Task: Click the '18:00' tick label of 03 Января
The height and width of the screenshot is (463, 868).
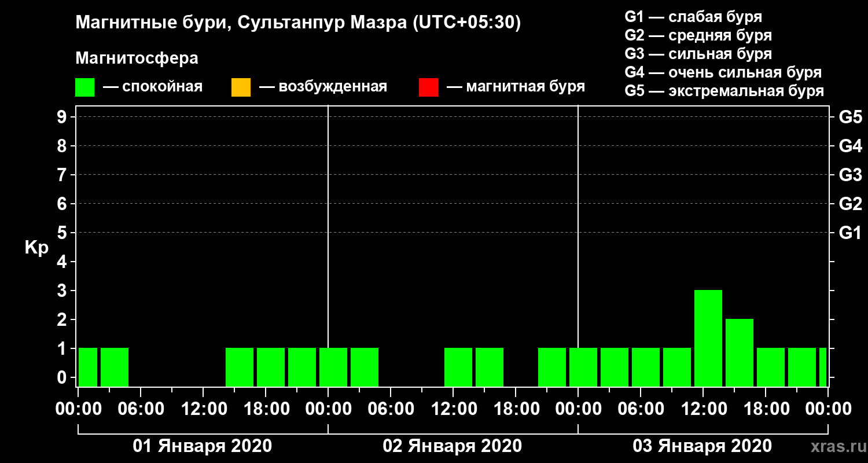Action: 766,409
